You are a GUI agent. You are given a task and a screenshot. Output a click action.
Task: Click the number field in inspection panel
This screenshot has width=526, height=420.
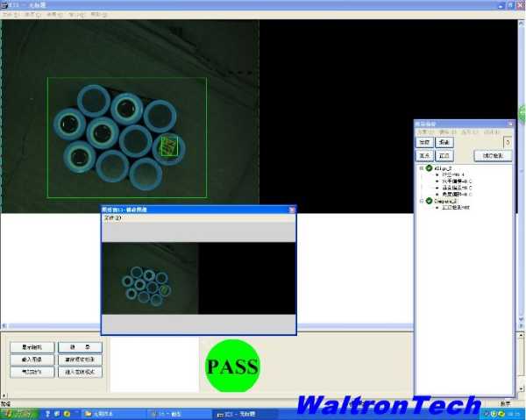coord(508,142)
